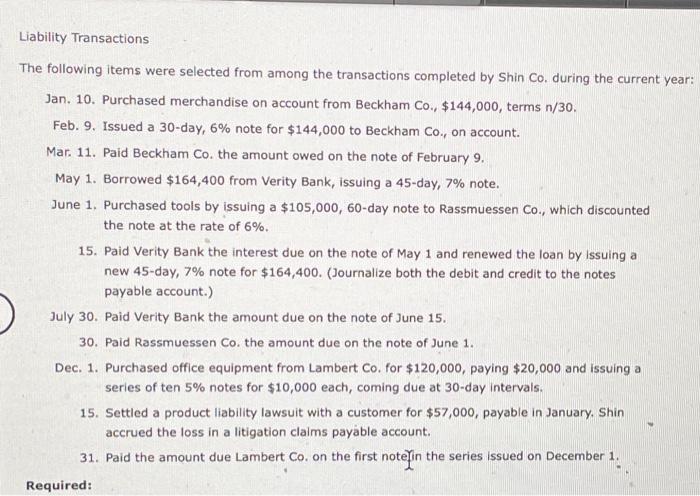Viewport: 700px width, 496px height.
Task: Click the "July 30." transaction date
Action: click(x=74, y=317)
